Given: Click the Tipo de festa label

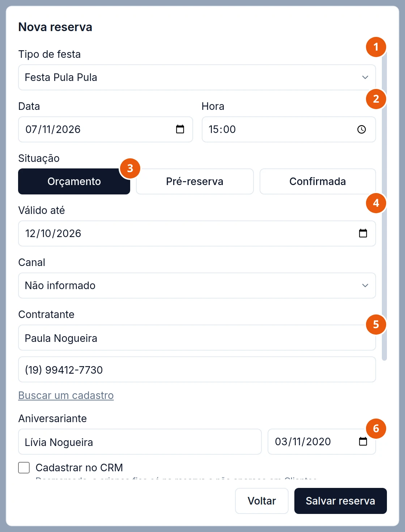Looking at the screenshot, I should (x=50, y=54).
